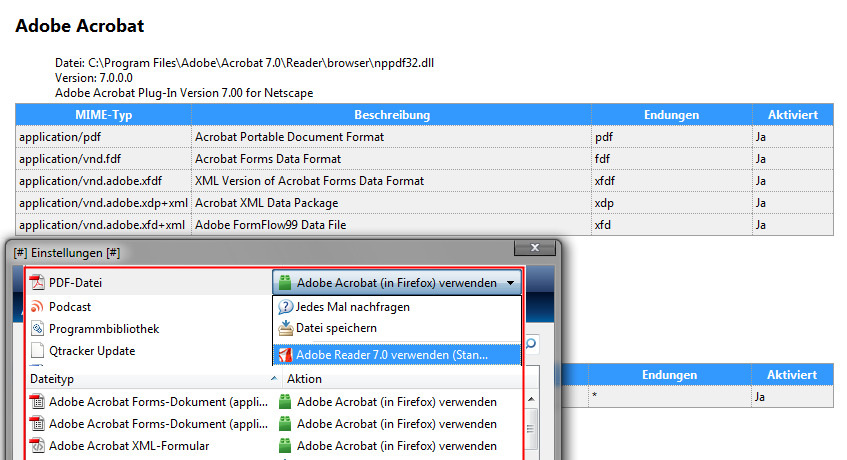This screenshot has width=847, height=460.
Task: Click the Endungen header of the lower table
Action: click(x=669, y=375)
